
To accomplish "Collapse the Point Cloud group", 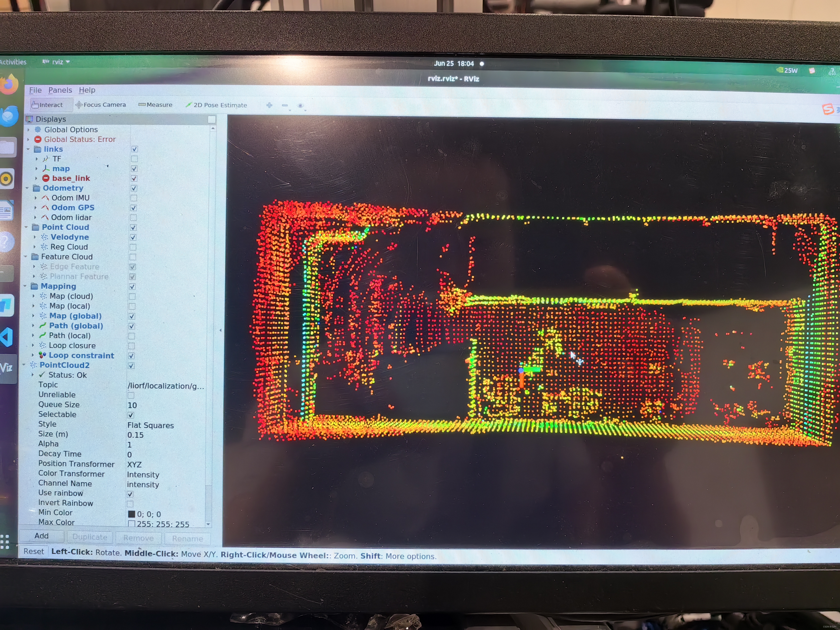I will click(27, 227).
